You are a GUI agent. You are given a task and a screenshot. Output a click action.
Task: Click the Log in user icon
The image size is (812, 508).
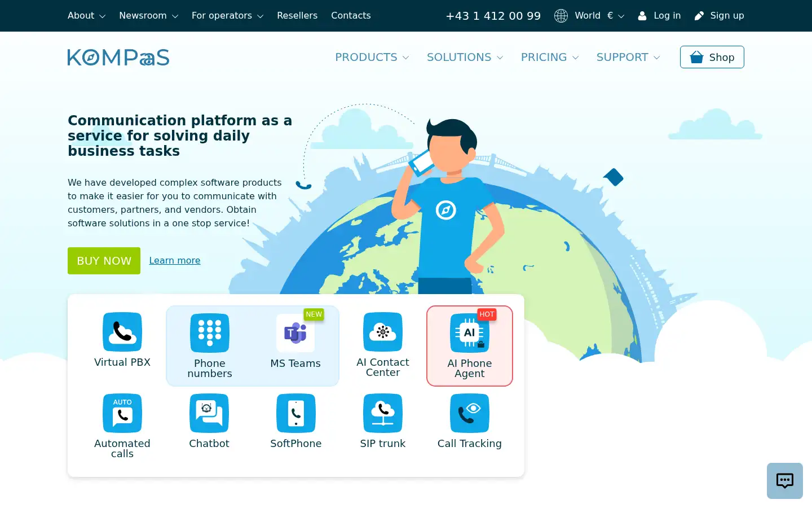tap(642, 16)
